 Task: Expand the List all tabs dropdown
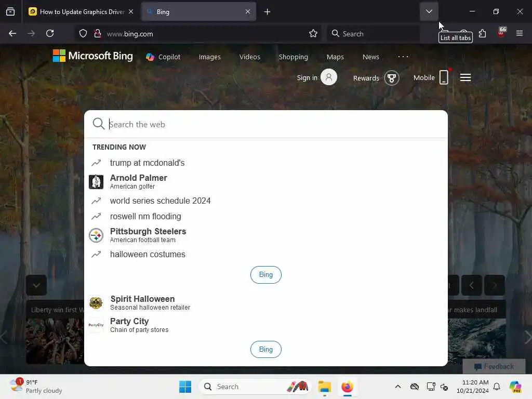pyautogui.click(x=429, y=11)
